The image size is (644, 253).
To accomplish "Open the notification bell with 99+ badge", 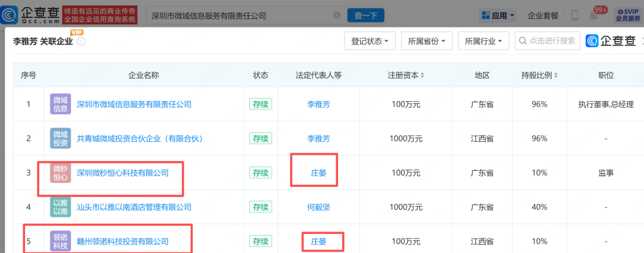I will (x=594, y=15).
